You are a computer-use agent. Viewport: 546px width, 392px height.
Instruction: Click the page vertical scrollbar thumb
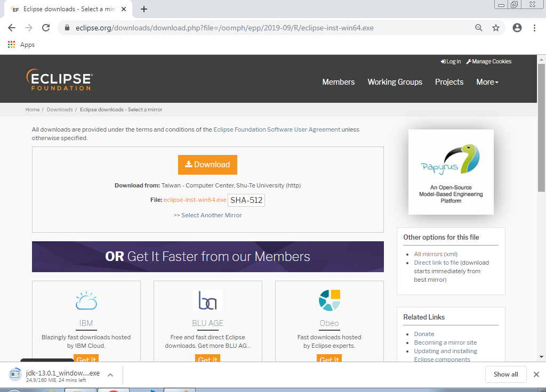541,128
